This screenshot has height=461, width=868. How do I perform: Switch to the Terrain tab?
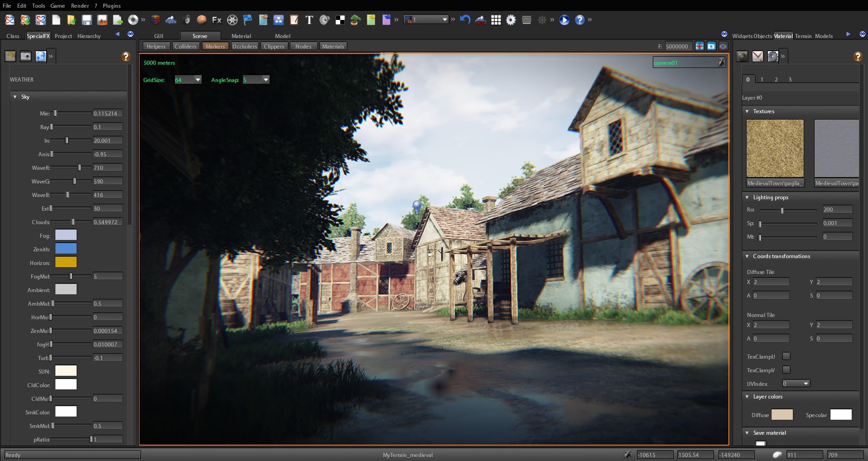[x=804, y=36]
